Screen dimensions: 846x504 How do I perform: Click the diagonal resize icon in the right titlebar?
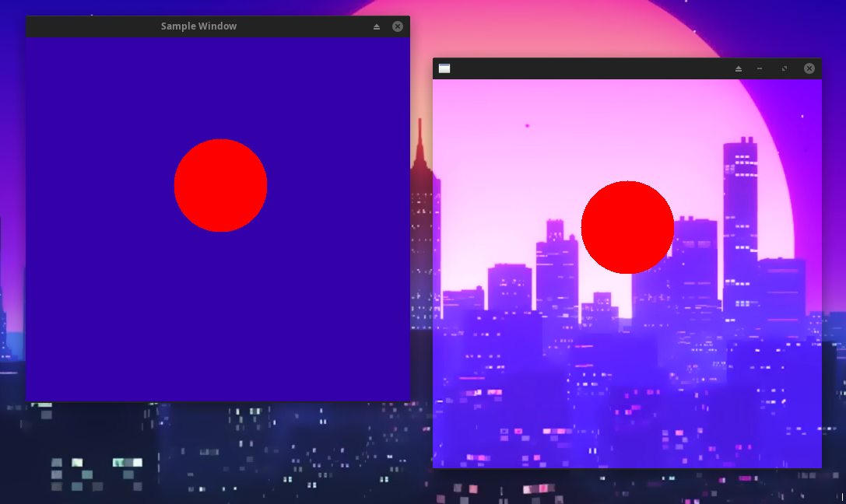point(785,68)
